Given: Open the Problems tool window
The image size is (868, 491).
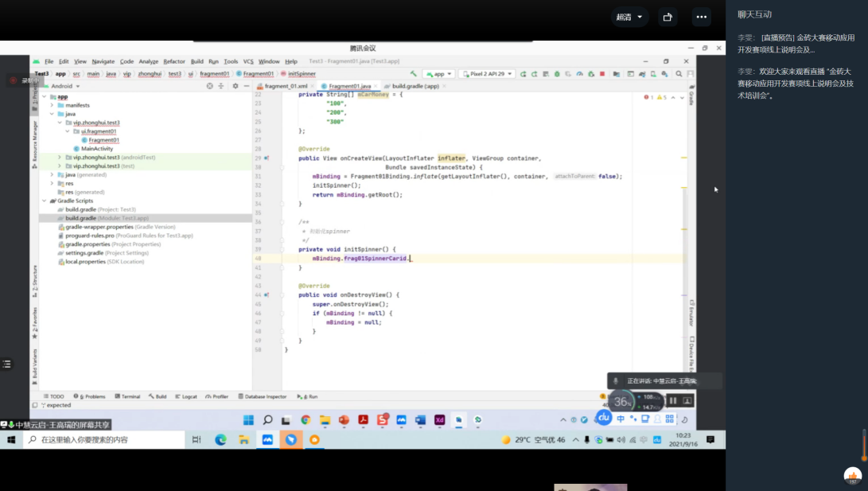Looking at the screenshot, I should [90, 396].
